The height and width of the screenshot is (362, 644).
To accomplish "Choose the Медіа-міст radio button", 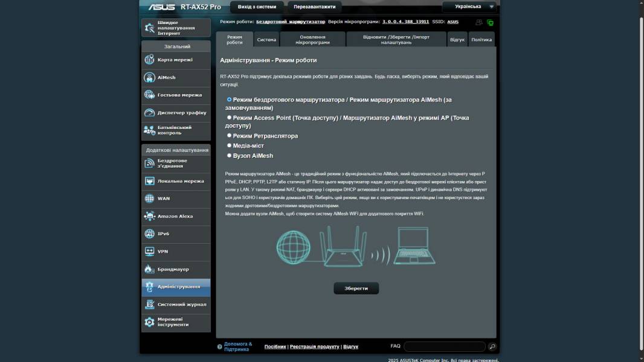I will pos(229,145).
